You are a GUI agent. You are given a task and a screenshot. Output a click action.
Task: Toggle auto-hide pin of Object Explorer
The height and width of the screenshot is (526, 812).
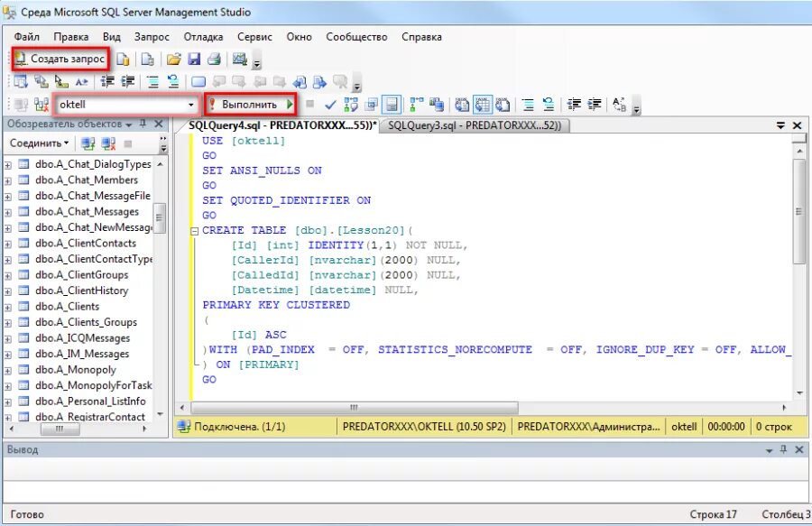(x=143, y=124)
